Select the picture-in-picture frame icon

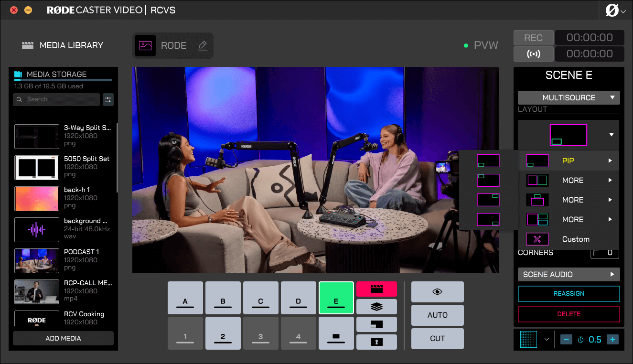pos(376,324)
